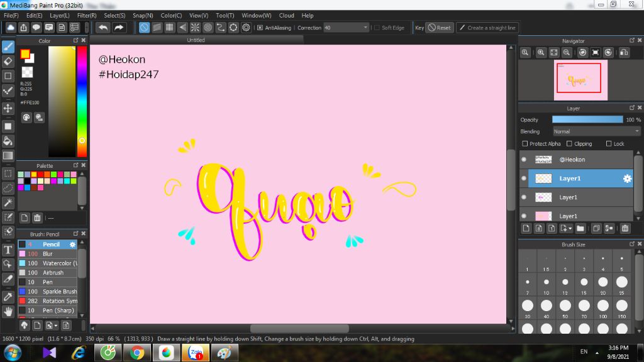The image size is (644, 362).
Task: Click the Undo arrow in toolbar
Action: tap(103, 28)
